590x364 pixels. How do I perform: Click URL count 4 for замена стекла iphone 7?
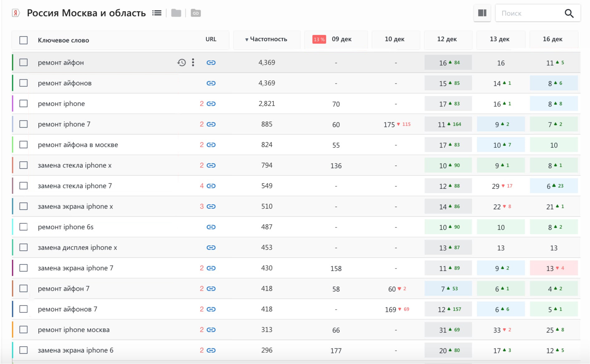click(202, 186)
